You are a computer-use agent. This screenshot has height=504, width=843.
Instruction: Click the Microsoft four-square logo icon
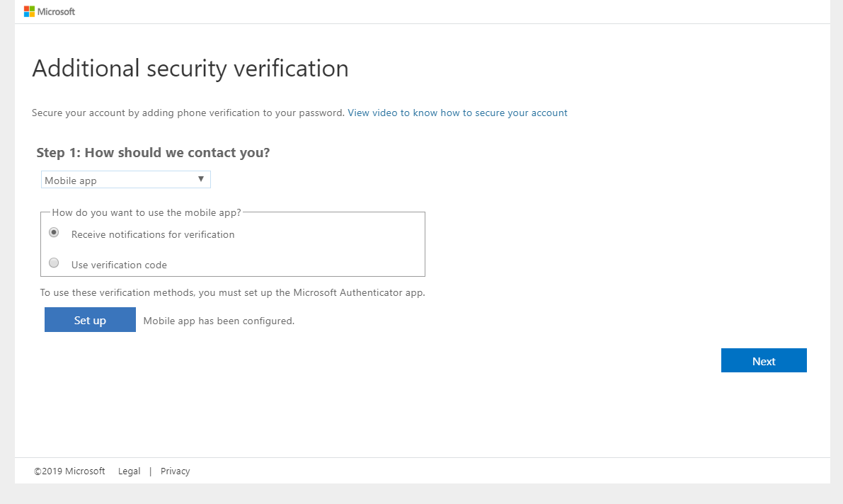click(x=29, y=11)
